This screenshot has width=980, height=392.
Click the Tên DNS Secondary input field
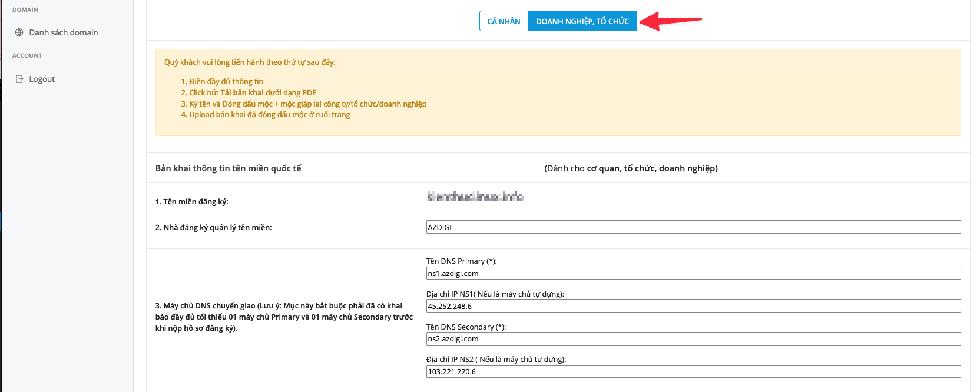(693, 338)
